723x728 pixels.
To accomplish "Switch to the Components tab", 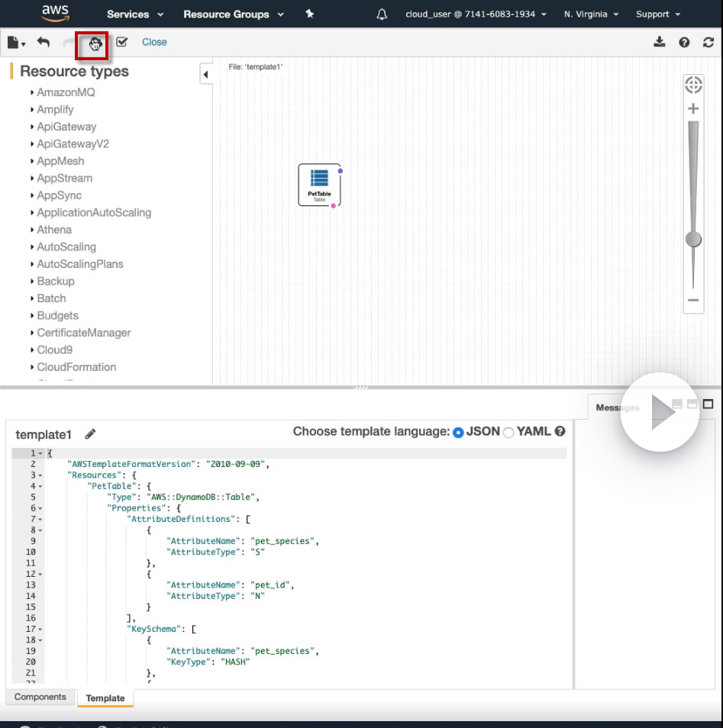I will [40, 697].
